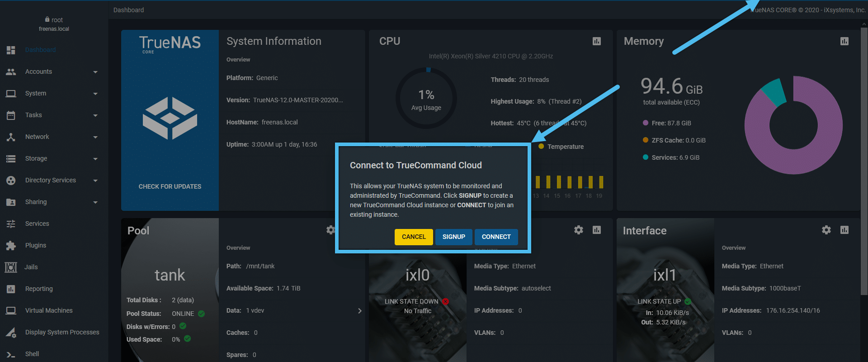868x362 pixels.
Task: Click the memory usage donut chart
Action: tap(793, 125)
